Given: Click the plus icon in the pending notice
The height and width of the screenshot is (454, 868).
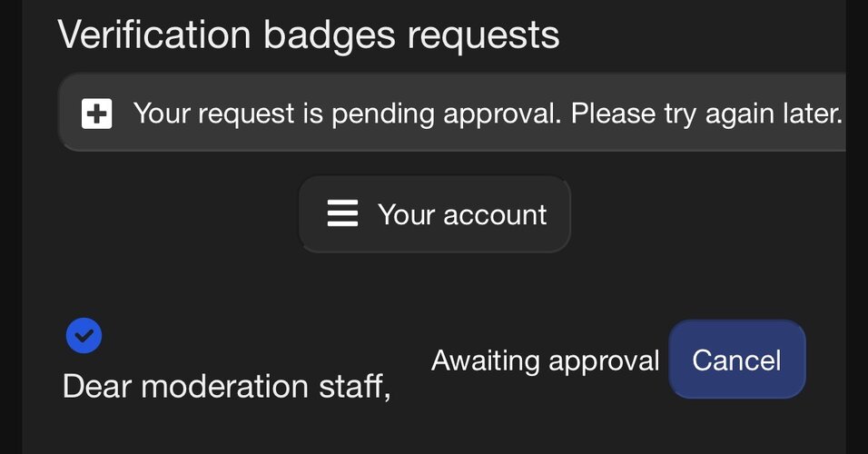Looking at the screenshot, I should pyautogui.click(x=96, y=114).
